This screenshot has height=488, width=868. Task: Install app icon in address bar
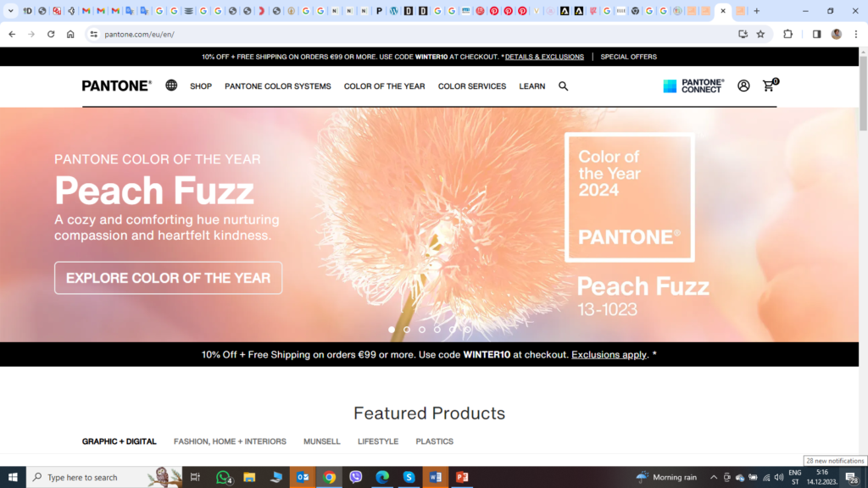tap(743, 34)
